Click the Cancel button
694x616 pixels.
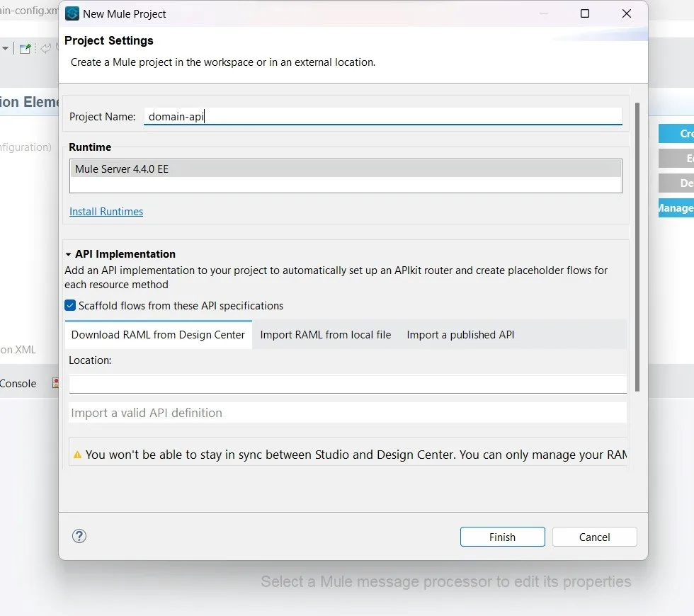pos(594,537)
